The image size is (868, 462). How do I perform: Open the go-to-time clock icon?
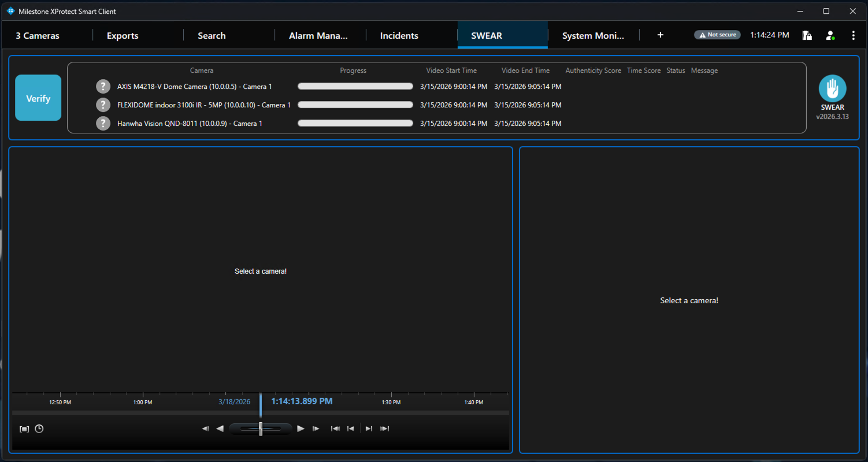pos(39,429)
